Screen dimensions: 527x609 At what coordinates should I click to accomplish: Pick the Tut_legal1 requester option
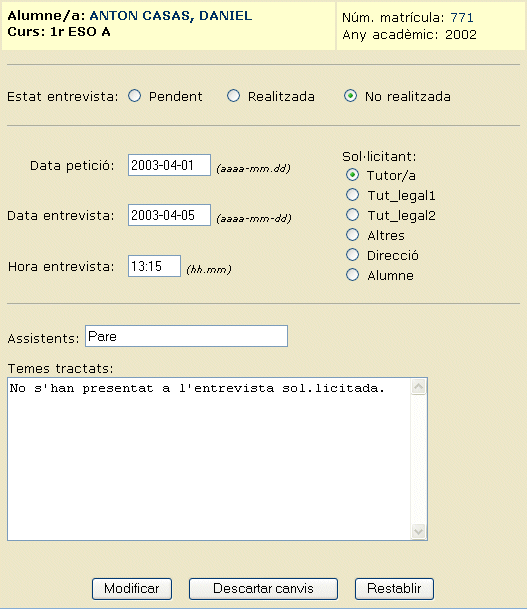(352, 195)
